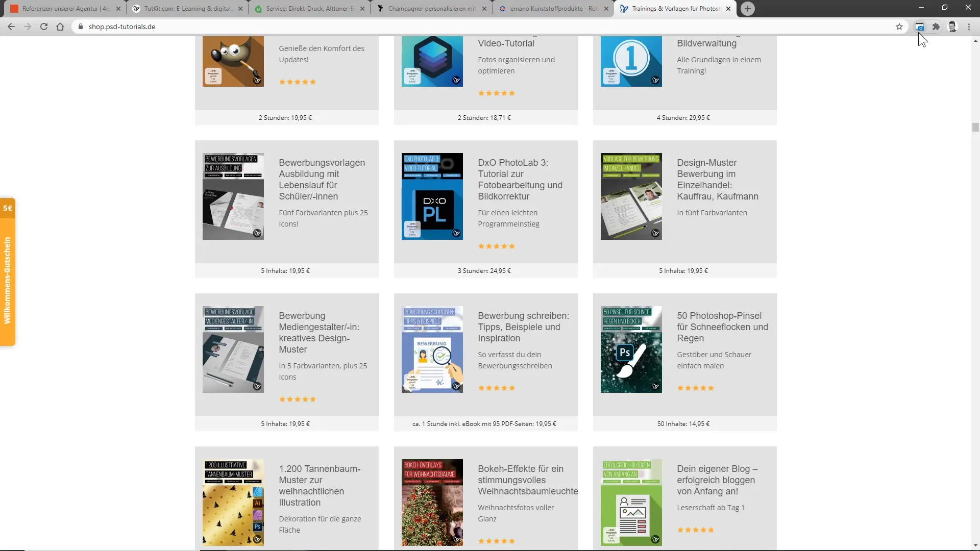The height and width of the screenshot is (551, 980).
Task: Open Design-Muster Bewerbung im Einzelhandel title
Action: click(718, 180)
